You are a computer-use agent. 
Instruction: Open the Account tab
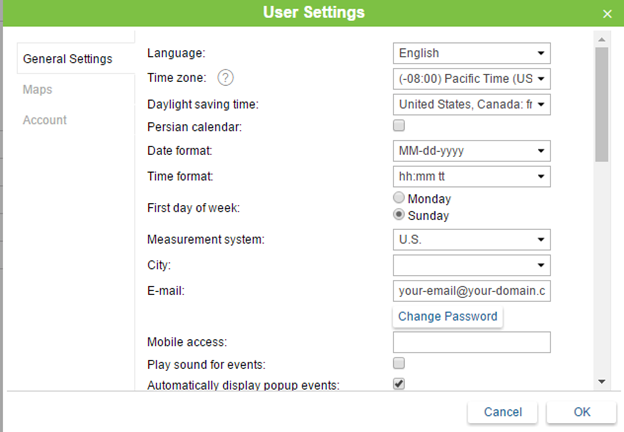pos(45,120)
